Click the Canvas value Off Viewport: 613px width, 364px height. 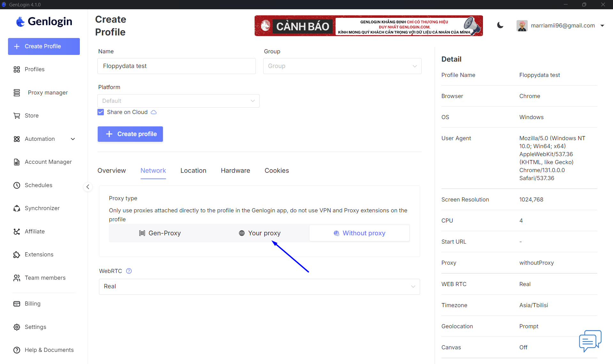point(523,347)
